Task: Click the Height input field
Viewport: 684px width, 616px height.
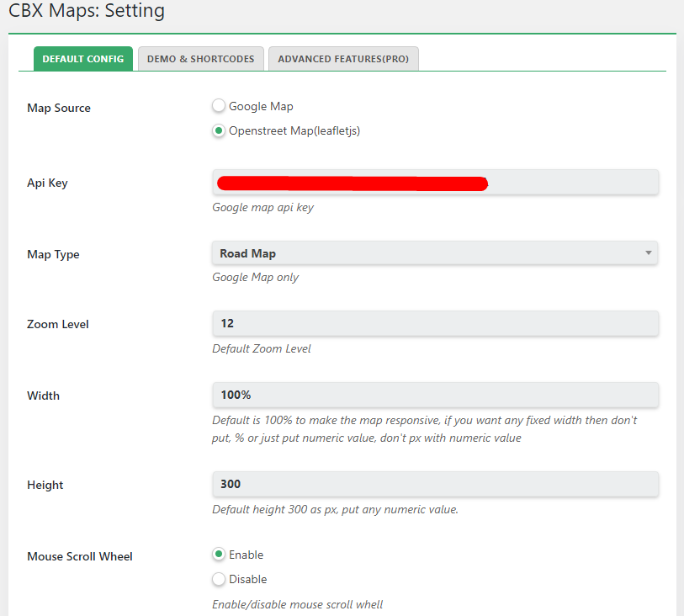Action: [435, 484]
